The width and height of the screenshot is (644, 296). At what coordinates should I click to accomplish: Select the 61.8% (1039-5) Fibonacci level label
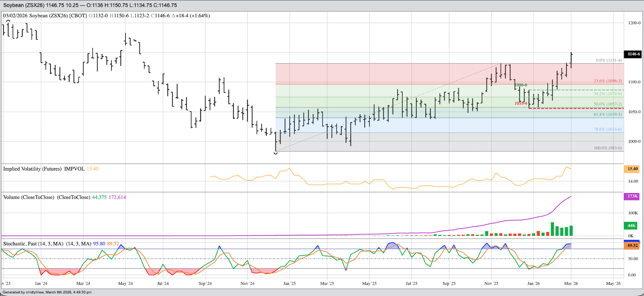coord(608,114)
